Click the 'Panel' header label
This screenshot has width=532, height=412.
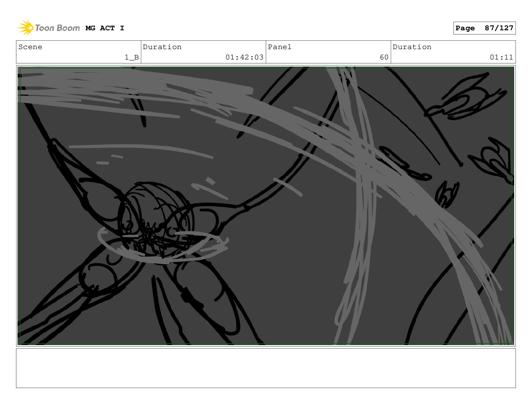pos(280,47)
